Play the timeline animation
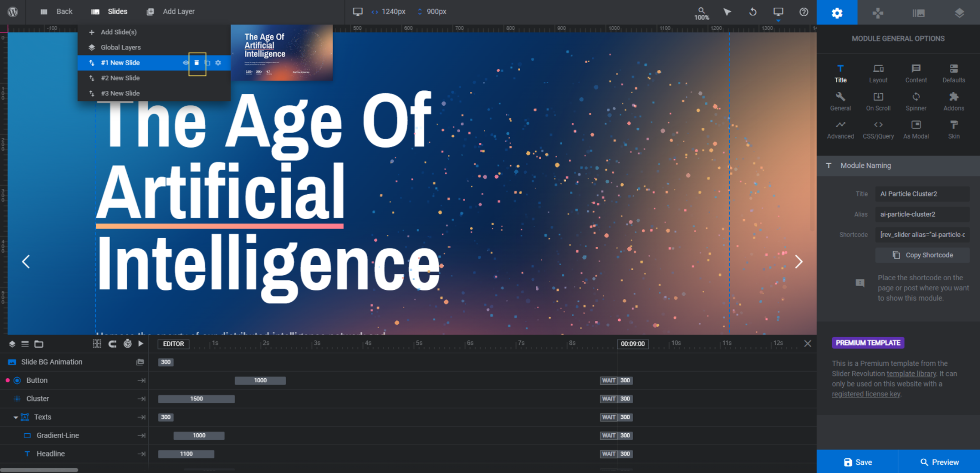Screen dimensions: 980x473 click(141, 343)
